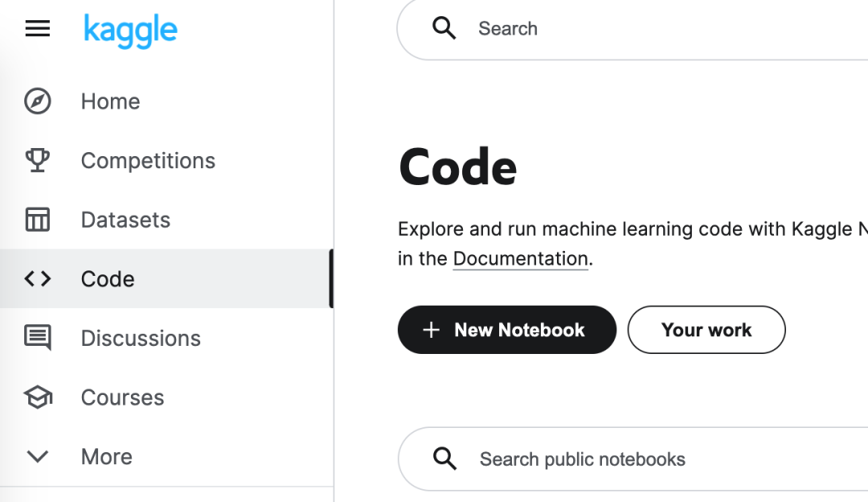
Task: Click the Datasets table icon
Action: tap(38, 220)
